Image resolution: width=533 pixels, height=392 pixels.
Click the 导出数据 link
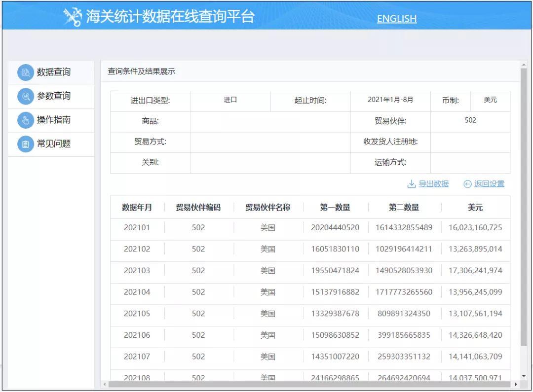pos(433,184)
